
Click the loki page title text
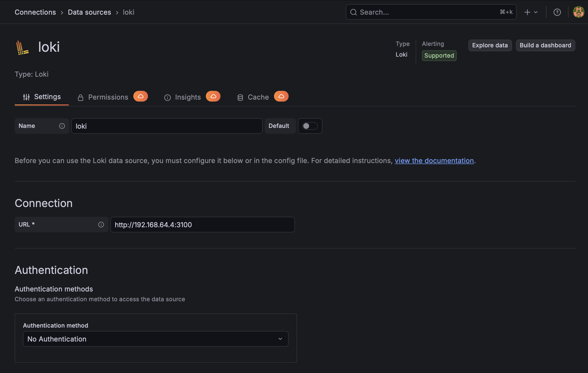pyautogui.click(x=49, y=47)
